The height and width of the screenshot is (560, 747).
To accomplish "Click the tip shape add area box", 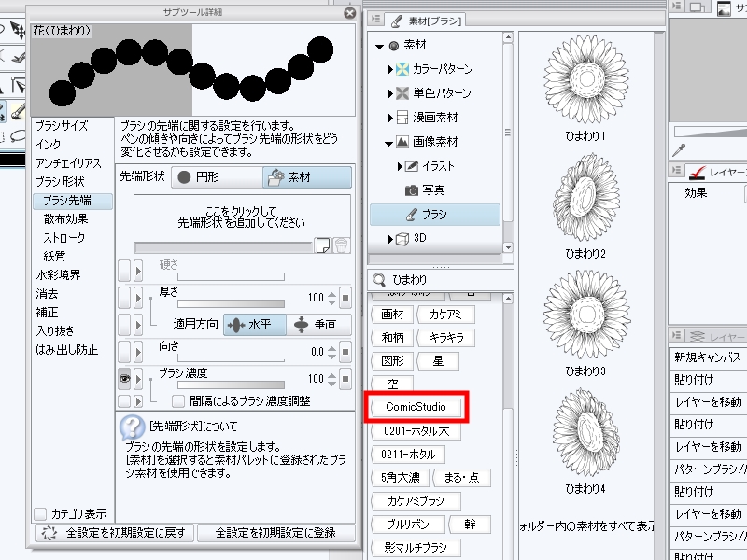I will coord(242,217).
